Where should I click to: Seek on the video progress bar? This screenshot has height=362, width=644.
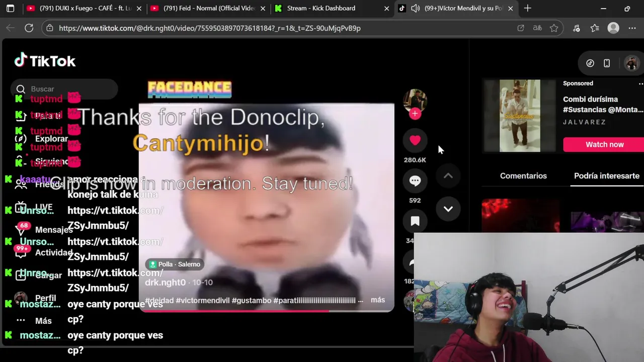tap(267, 311)
